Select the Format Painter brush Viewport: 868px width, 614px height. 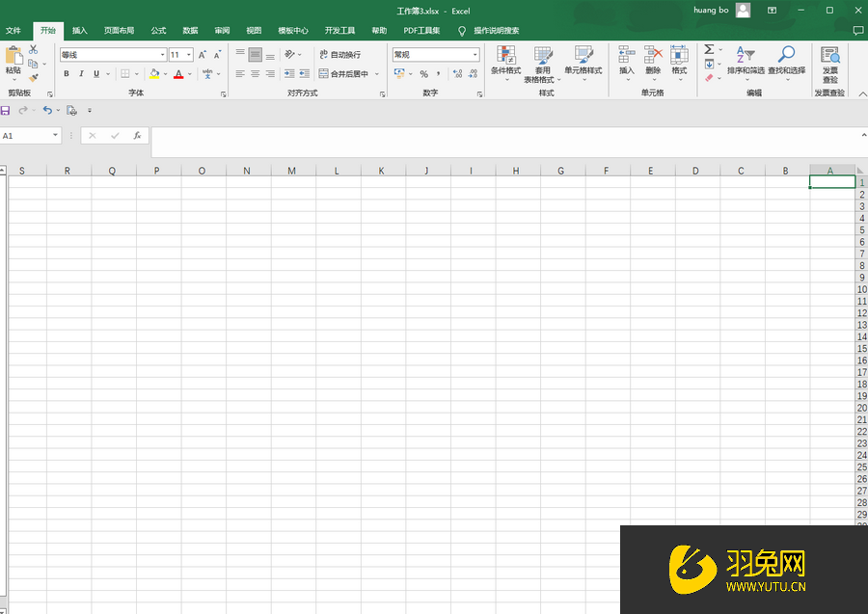33,77
